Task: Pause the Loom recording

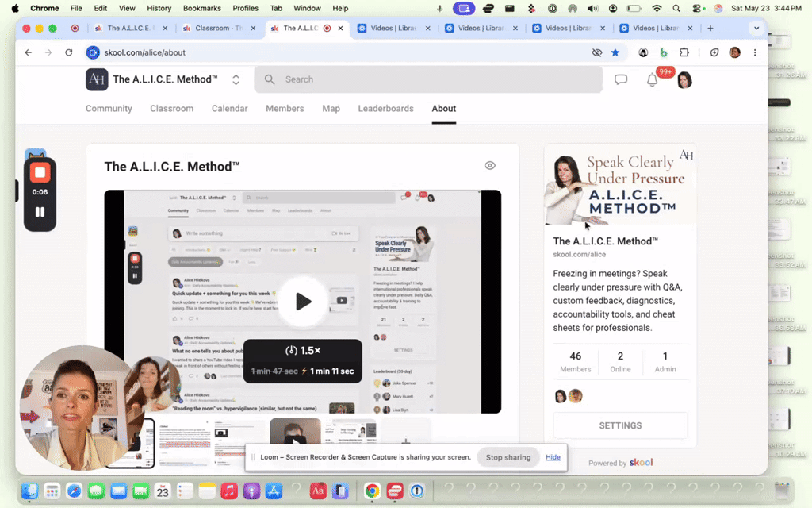Action: [x=40, y=212]
